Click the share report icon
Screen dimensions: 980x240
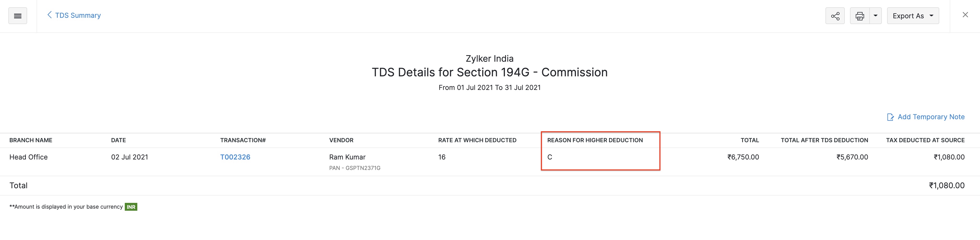click(x=835, y=15)
